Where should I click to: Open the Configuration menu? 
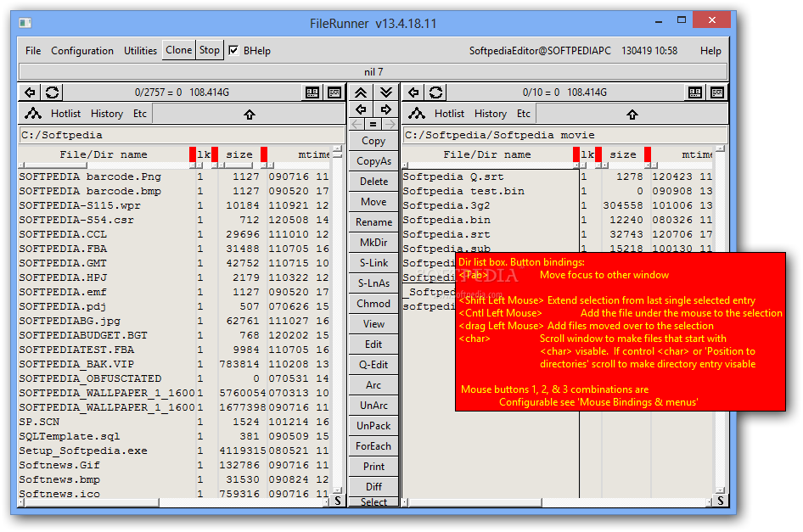tap(82, 51)
